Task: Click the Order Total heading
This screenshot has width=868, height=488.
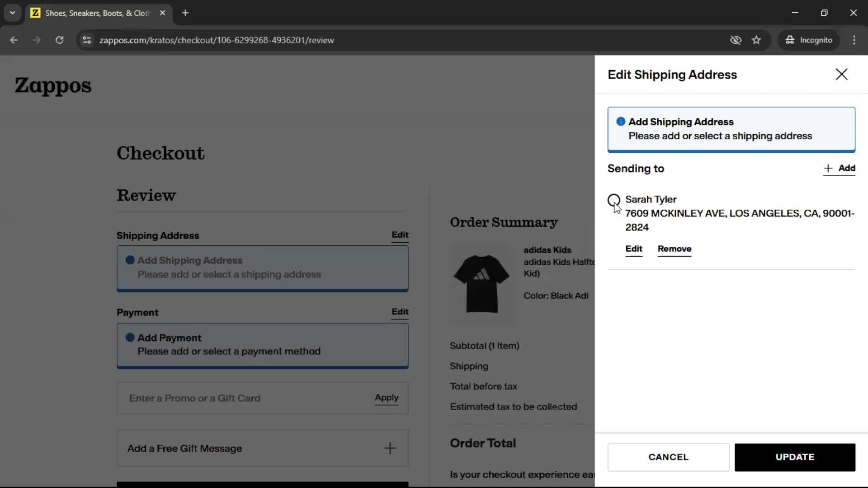Action: pos(483,443)
